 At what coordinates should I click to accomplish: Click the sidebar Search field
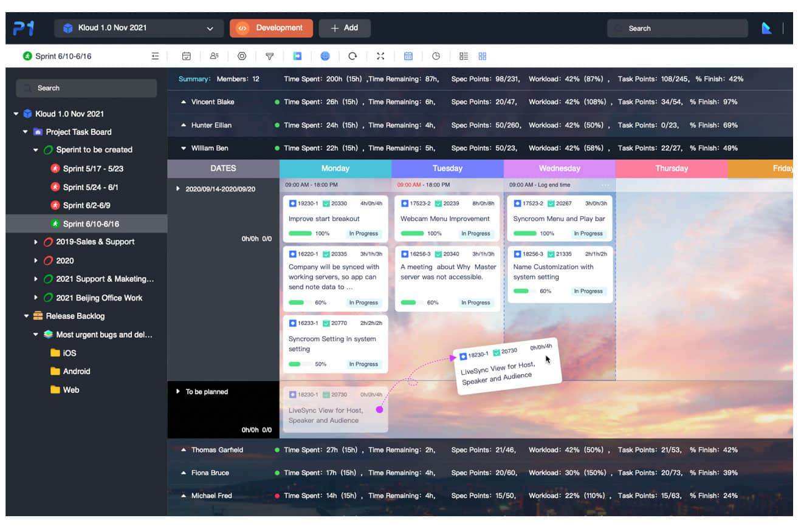[86, 88]
